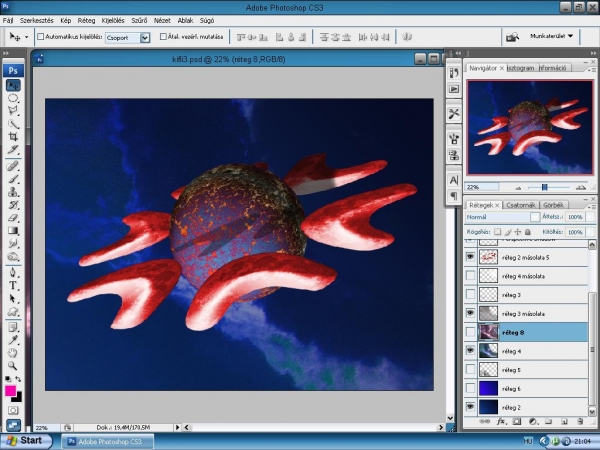This screenshot has height=450, width=600.
Task: Hide the réteg 2 másolata 5 layer
Action: coord(470,257)
